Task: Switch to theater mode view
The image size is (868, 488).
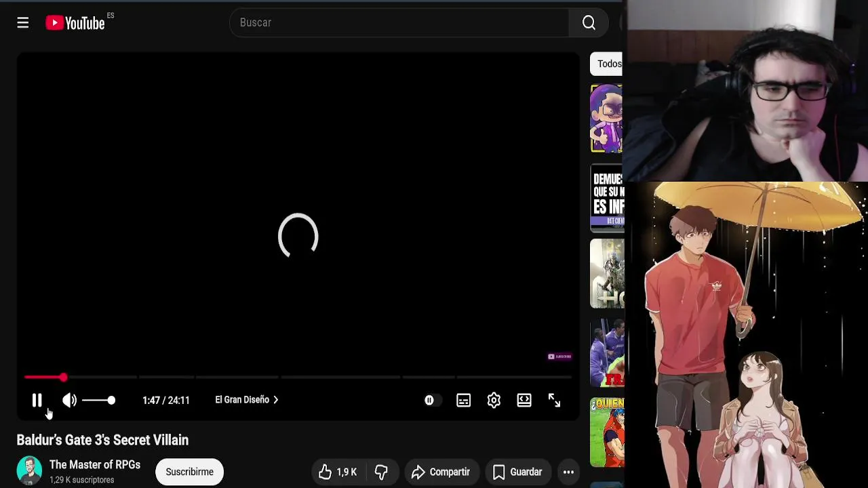Action: (x=524, y=400)
